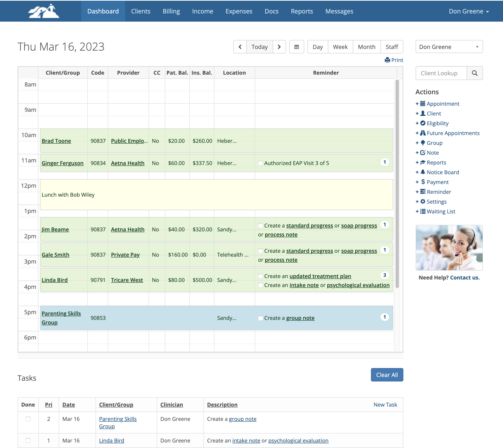This screenshot has height=448, width=503.
Task: Mark the Parenting Skills Group task done
Action: tap(28, 419)
